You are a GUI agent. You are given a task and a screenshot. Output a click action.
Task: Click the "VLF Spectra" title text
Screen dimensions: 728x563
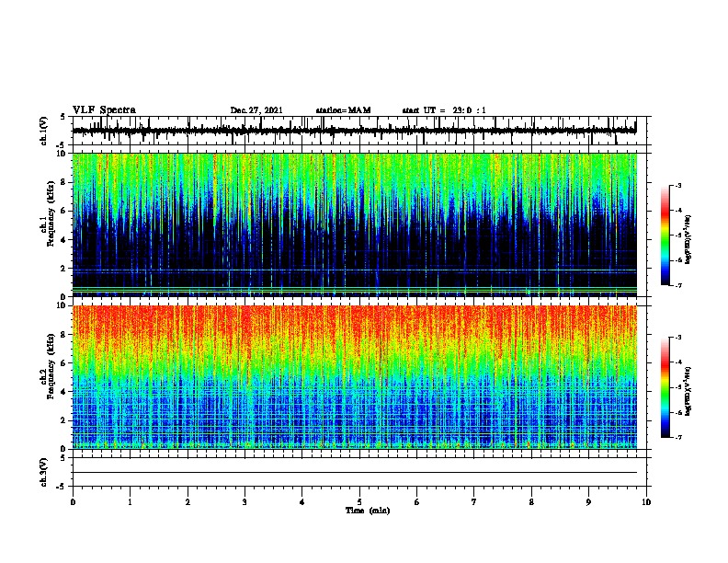pos(104,110)
